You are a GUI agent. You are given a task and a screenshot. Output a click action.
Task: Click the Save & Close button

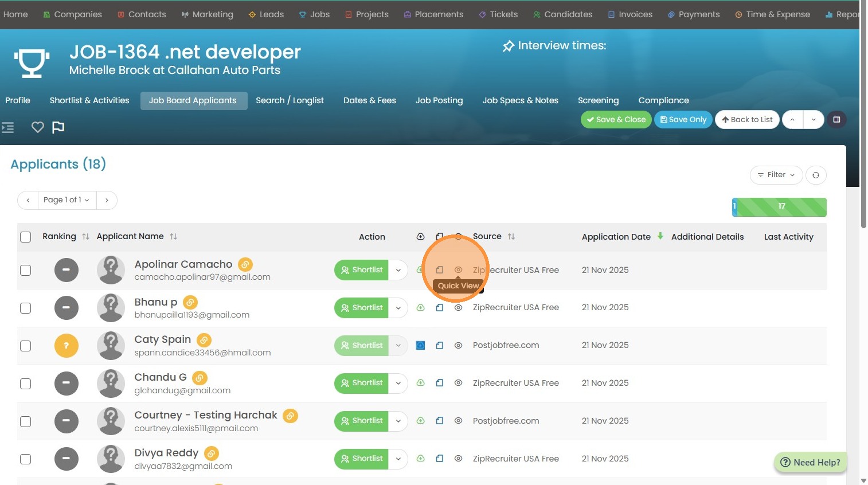coord(616,119)
